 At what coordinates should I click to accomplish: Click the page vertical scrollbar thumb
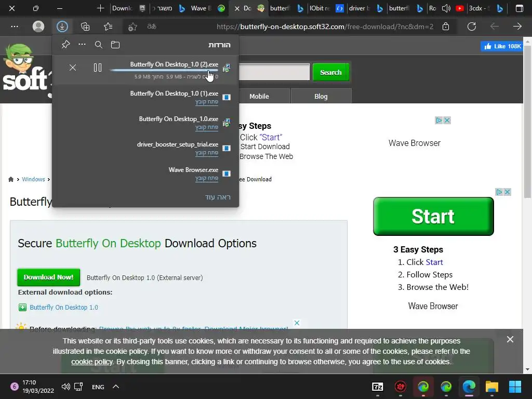527,122
